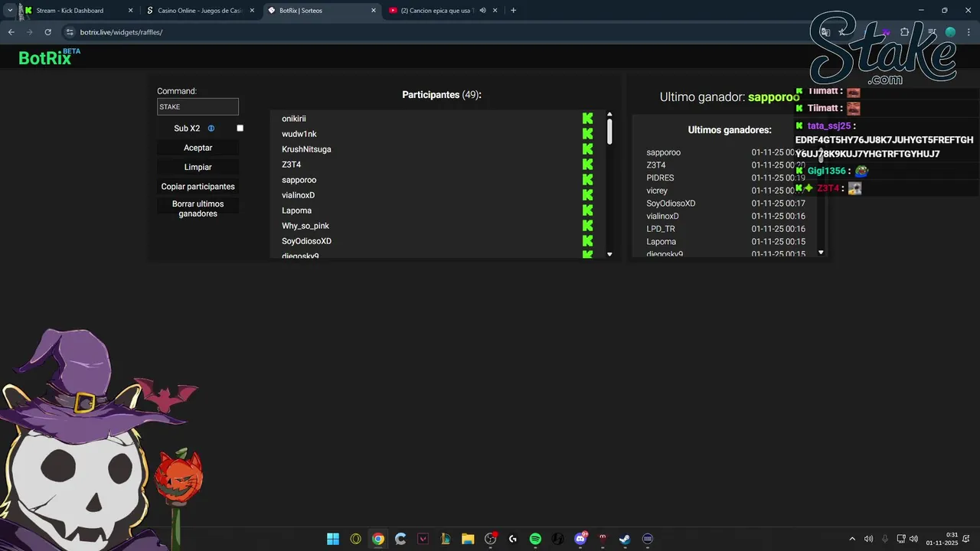
Task: Click PIDRES in Ultimos ganadores list
Action: point(660,178)
